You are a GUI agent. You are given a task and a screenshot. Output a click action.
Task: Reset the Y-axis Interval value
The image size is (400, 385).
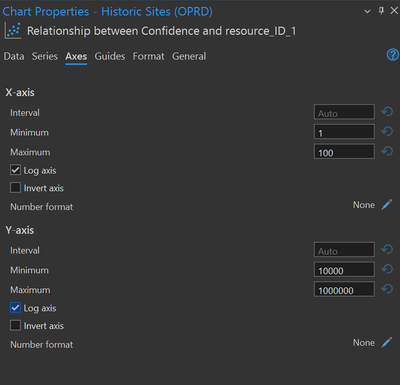coord(387,249)
